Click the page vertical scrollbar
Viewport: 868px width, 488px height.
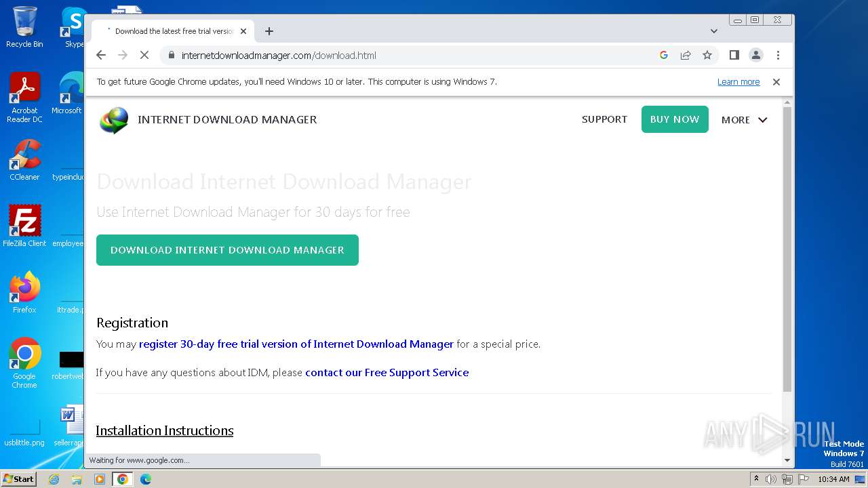click(787, 249)
